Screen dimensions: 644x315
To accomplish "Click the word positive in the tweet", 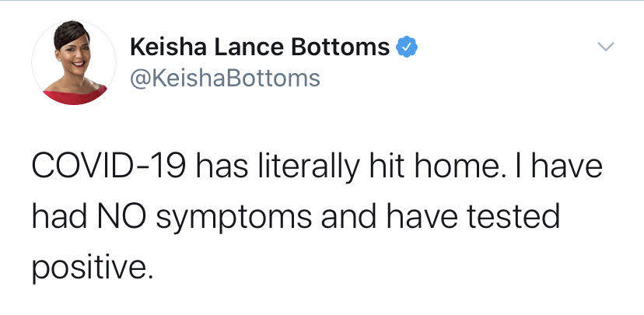I will pos(89,267).
